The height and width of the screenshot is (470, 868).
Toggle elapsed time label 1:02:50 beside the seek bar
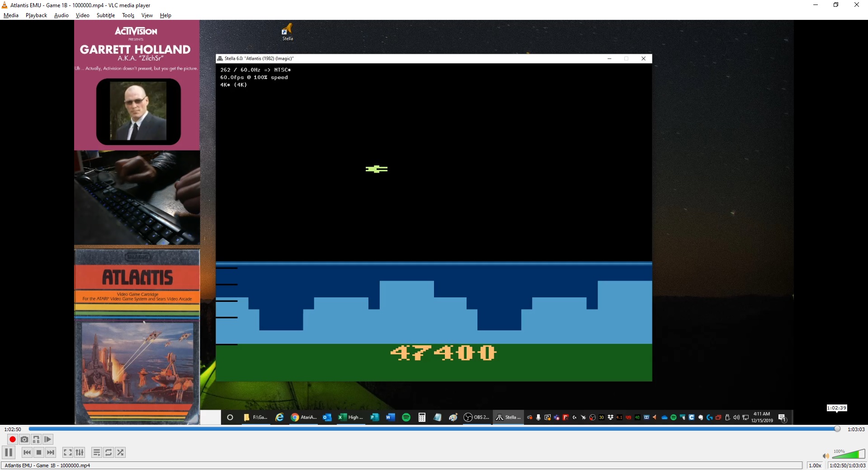click(13, 429)
